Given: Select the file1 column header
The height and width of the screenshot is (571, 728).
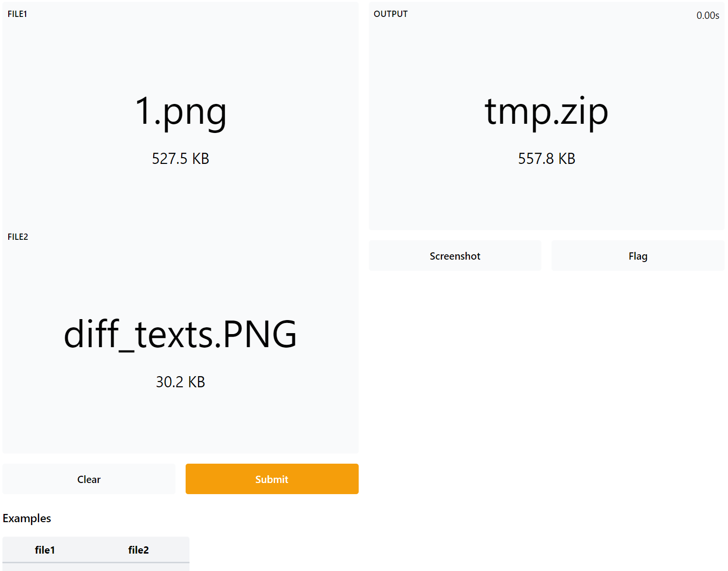Looking at the screenshot, I should pos(44,550).
